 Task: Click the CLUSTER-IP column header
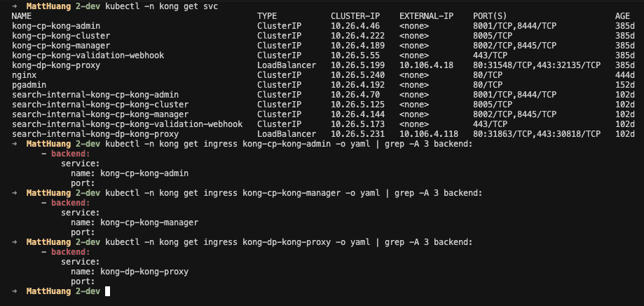pos(356,15)
